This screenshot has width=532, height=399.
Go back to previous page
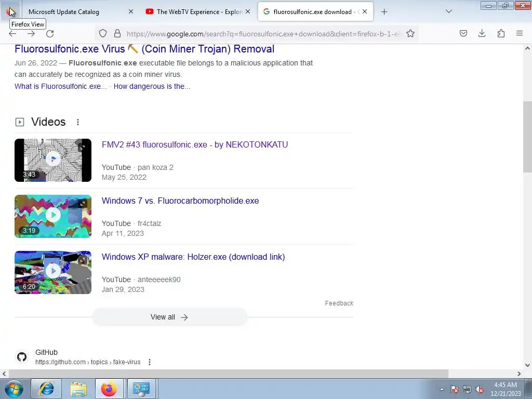[12, 34]
